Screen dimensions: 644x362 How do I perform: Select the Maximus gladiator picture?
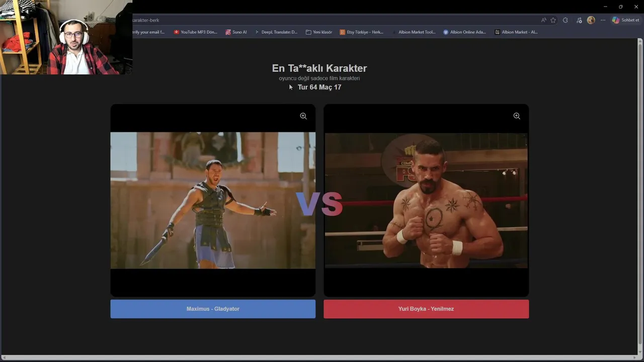213,200
